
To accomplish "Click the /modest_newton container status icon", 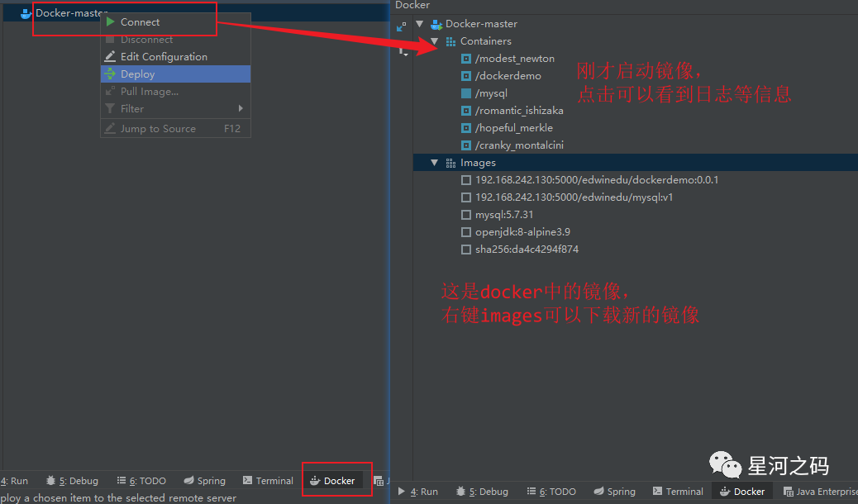I will point(466,59).
